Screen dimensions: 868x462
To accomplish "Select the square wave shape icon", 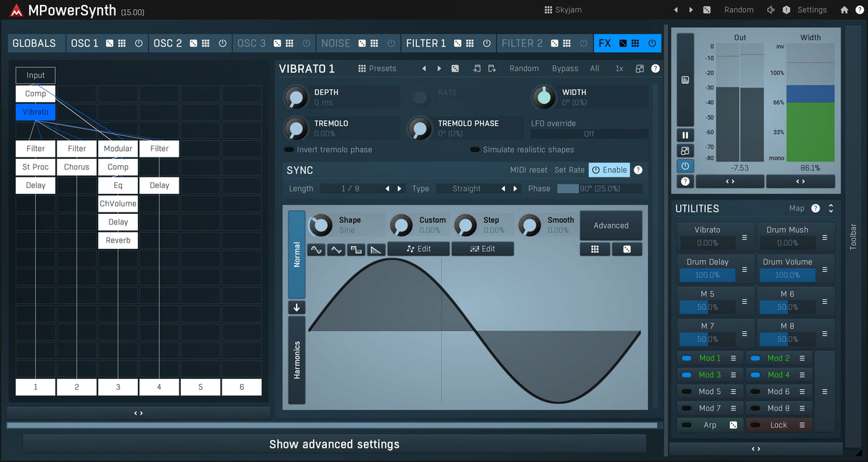I will (356, 250).
